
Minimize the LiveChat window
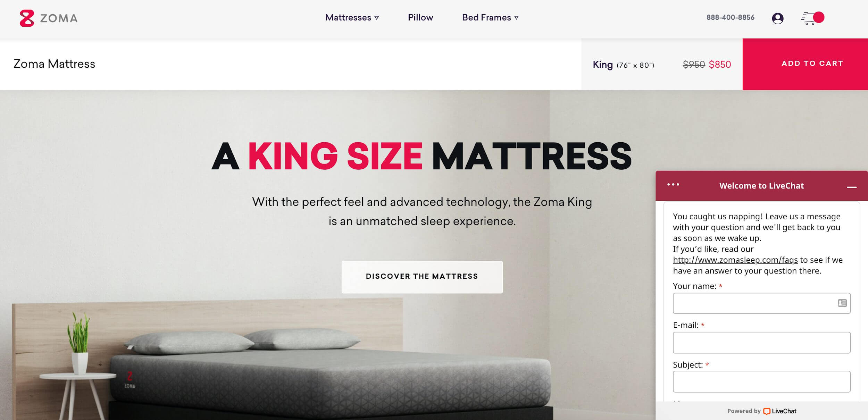pos(851,187)
